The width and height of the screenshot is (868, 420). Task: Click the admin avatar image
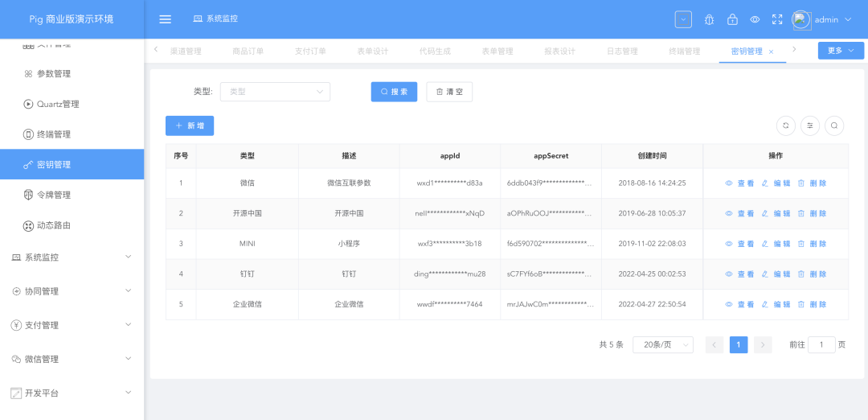click(x=801, y=19)
